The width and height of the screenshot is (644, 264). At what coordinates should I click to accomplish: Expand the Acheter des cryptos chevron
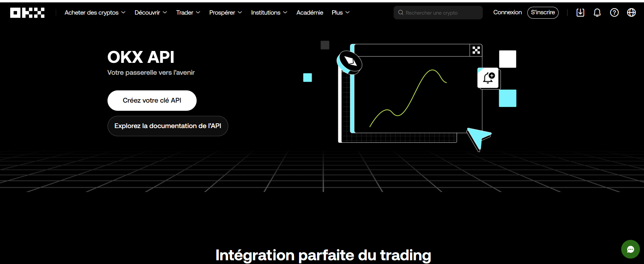123,13
